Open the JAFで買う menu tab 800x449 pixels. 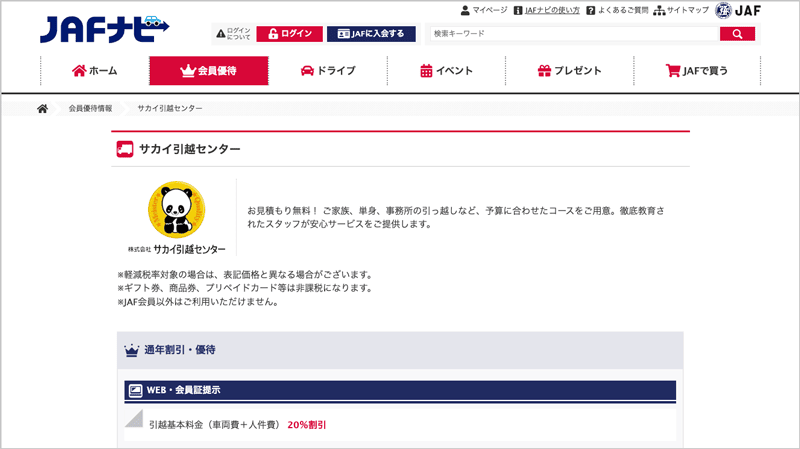click(697, 70)
